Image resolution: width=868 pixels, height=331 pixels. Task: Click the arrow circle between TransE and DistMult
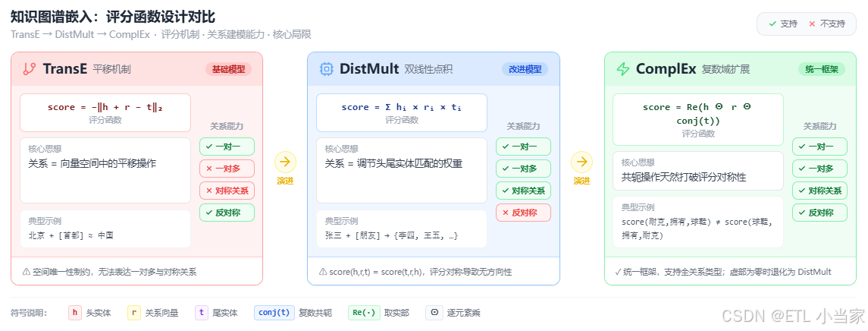tap(285, 162)
